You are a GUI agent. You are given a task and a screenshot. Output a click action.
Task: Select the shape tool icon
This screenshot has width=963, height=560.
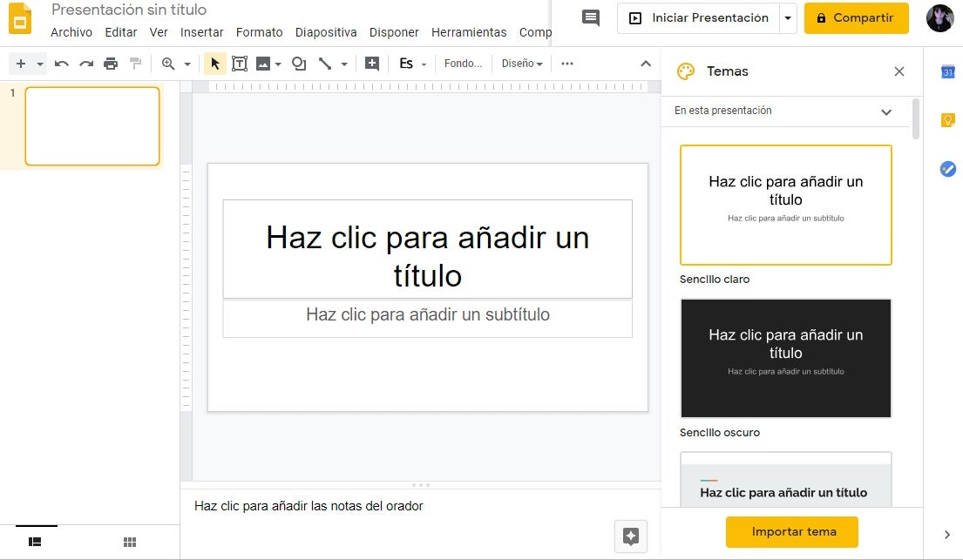[299, 64]
